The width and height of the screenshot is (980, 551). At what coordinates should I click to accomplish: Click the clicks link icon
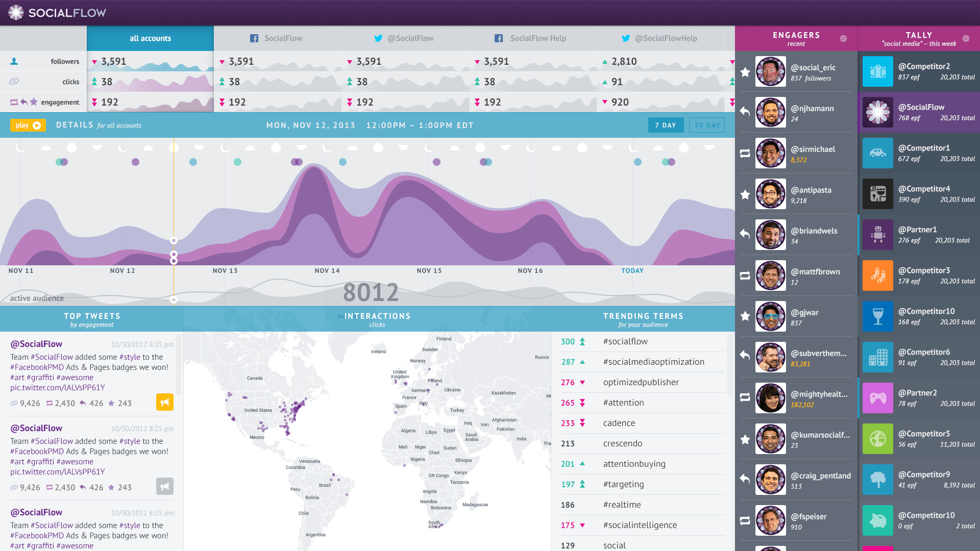pos(14,82)
